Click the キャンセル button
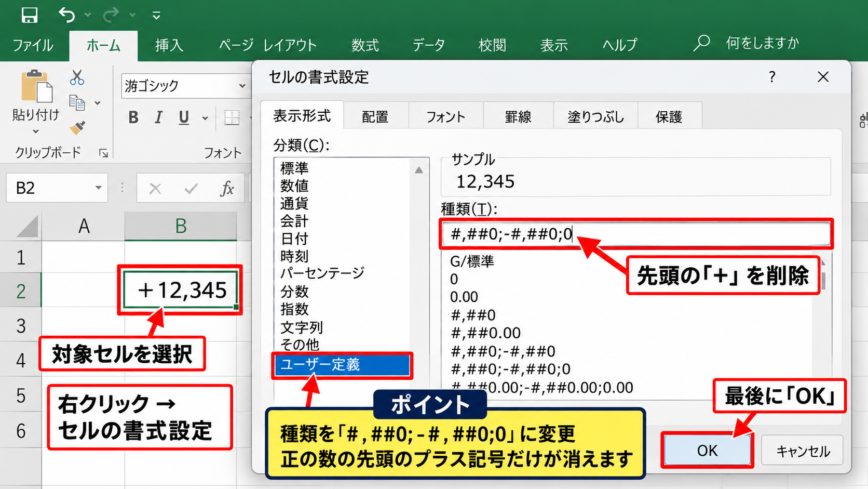868x489 pixels. 803,451
